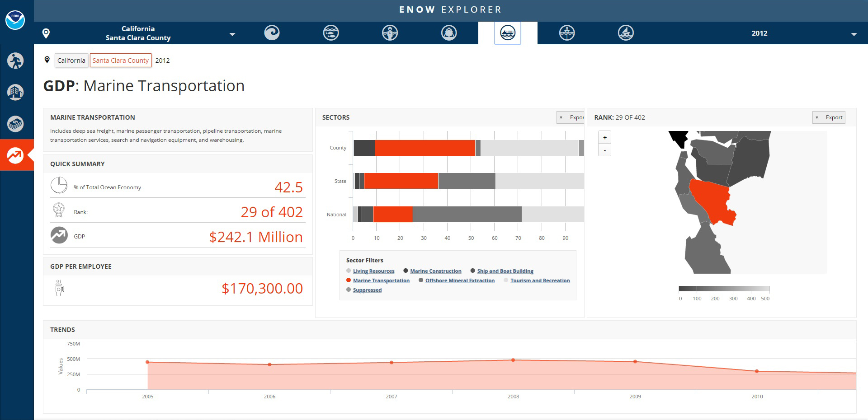
Task: Click the 2006 trend data point
Action: pyautogui.click(x=269, y=364)
